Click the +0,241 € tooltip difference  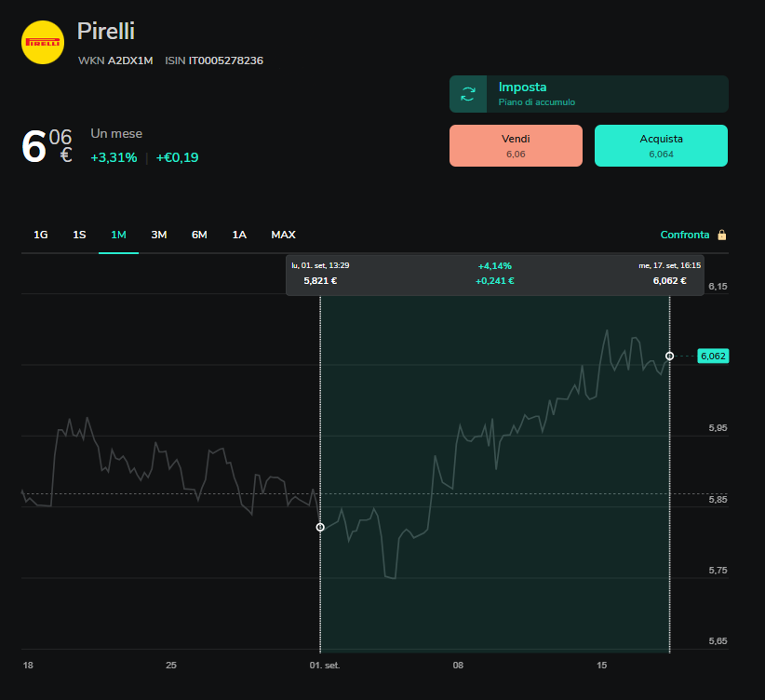click(495, 281)
